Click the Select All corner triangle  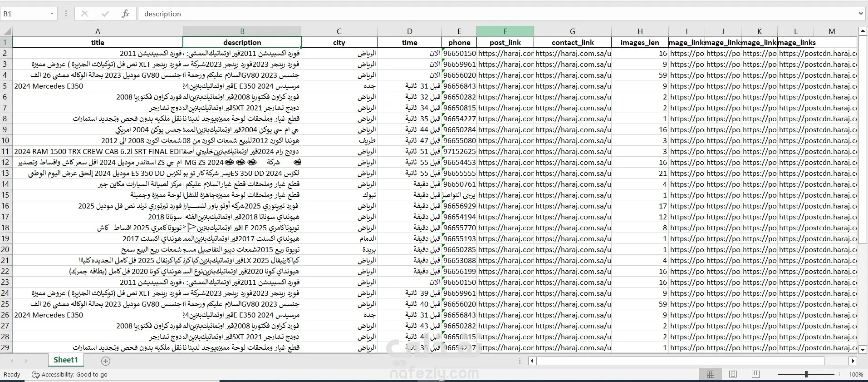pos(6,31)
